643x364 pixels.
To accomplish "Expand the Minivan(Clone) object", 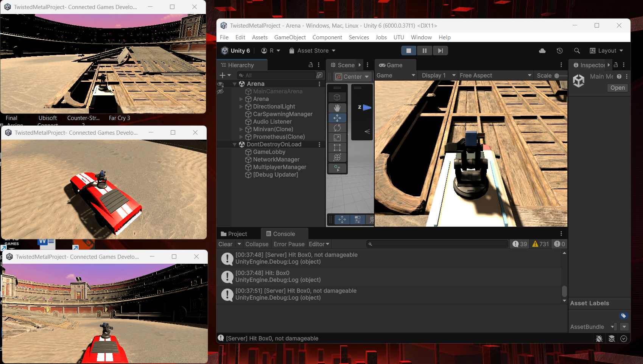I will (x=241, y=129).
